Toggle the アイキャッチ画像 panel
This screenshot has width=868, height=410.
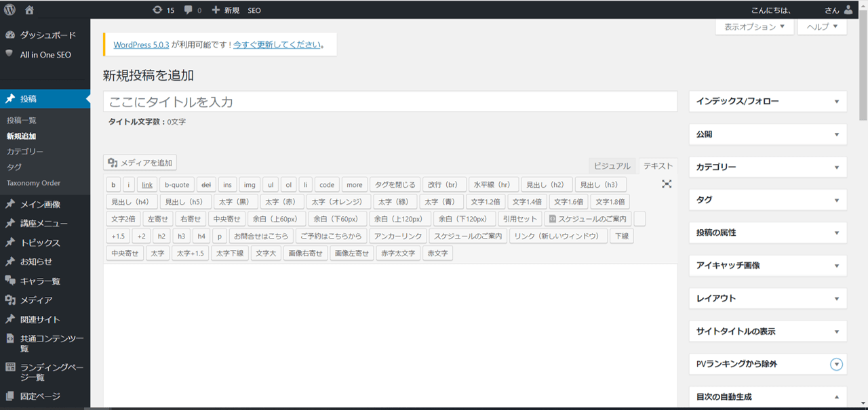tap(837, 266)
